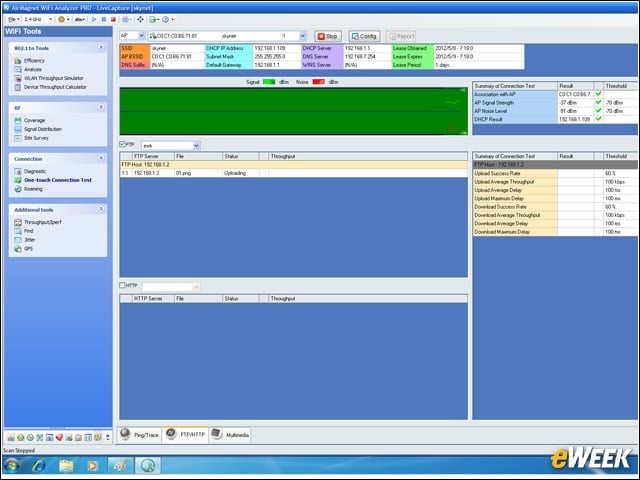Enable the HTTP test checkbox
640x480 pixels.
122,285
